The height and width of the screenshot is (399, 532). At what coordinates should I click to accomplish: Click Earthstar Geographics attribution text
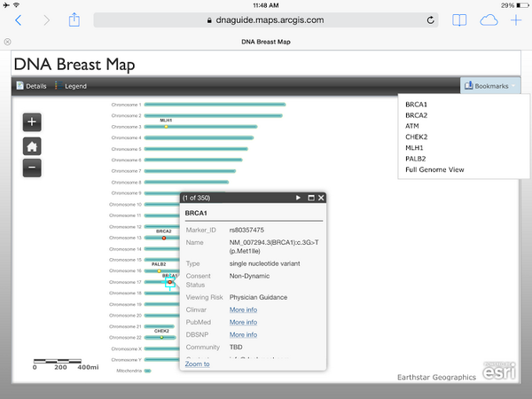pos(436,378)
